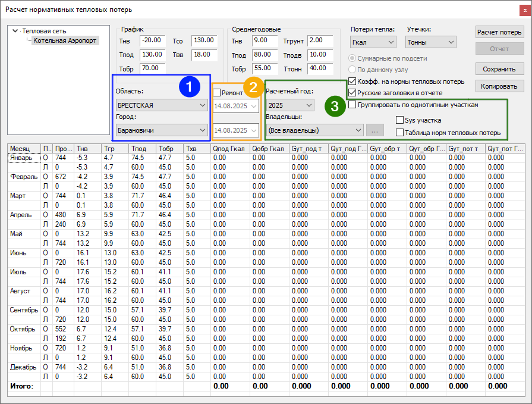Click the Сохранить button
The width and height of the screenshot is (532, 404).
pyautogui.click(x=499, y=69)
